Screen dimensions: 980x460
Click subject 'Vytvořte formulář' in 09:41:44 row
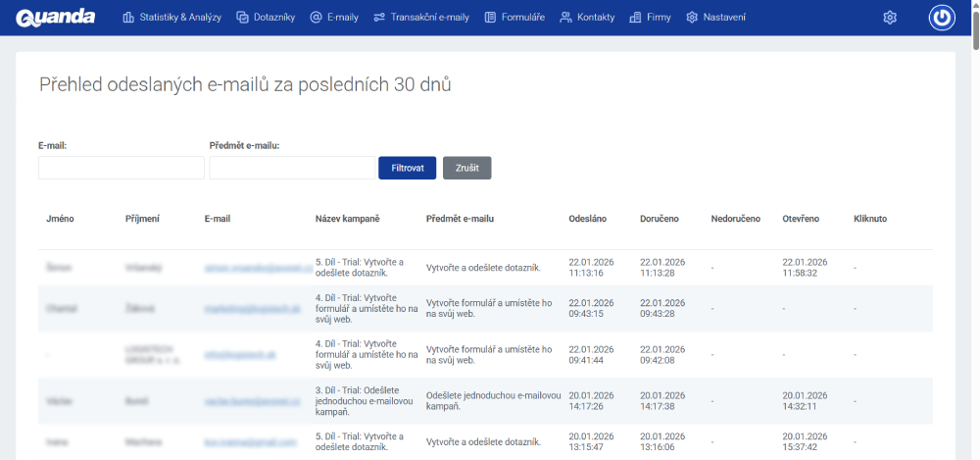tap(489, 354)
